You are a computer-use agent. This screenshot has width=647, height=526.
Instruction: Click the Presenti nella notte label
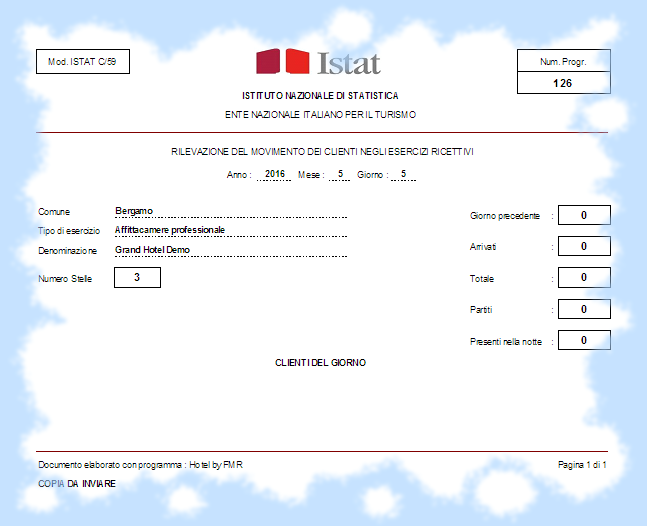pyautogui.click(x=505, y=342)
